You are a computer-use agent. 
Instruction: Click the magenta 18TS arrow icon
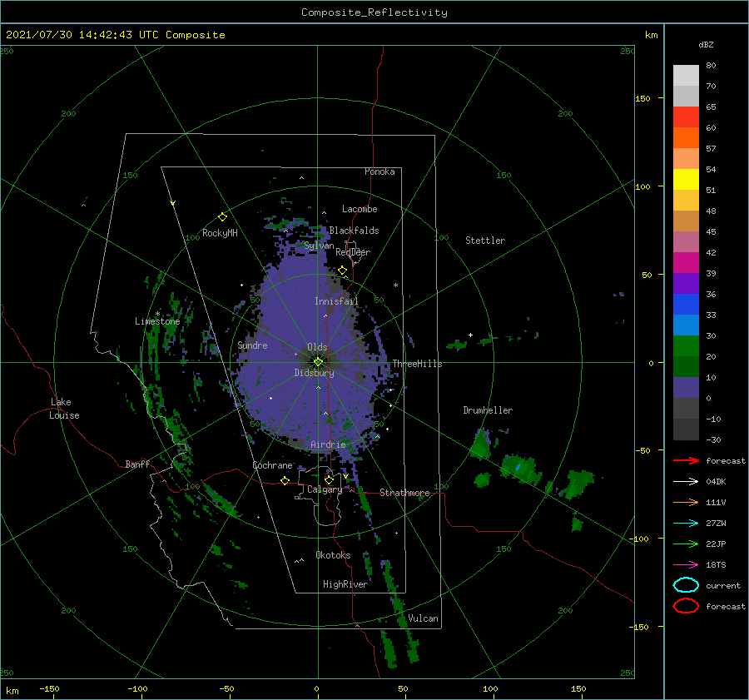[686, 565]
